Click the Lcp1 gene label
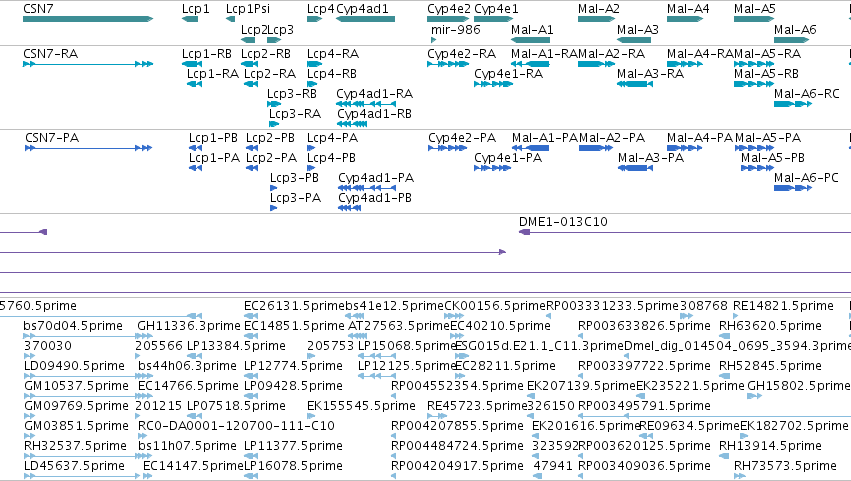This screenshot has height=481, width=851. [x=195, y=9]
